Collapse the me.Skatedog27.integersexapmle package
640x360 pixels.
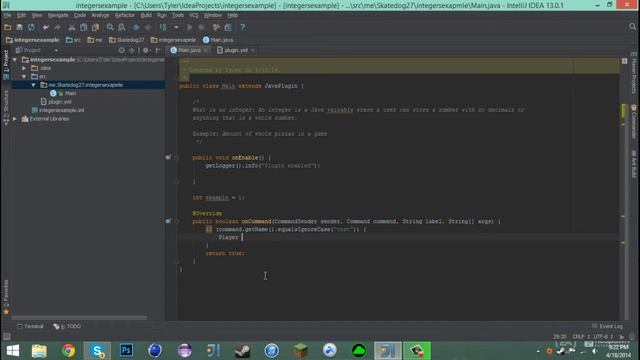coord(33,85)
